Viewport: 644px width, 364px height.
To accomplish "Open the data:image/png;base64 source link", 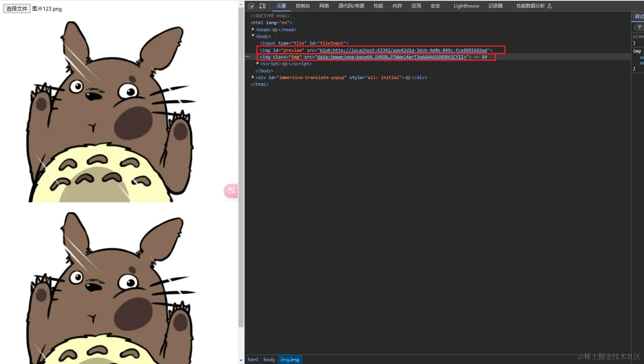I will (x=392, y=57).
